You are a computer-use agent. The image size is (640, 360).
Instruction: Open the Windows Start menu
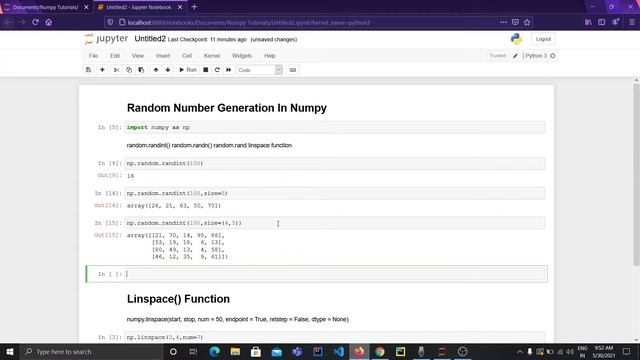[10, 351]
